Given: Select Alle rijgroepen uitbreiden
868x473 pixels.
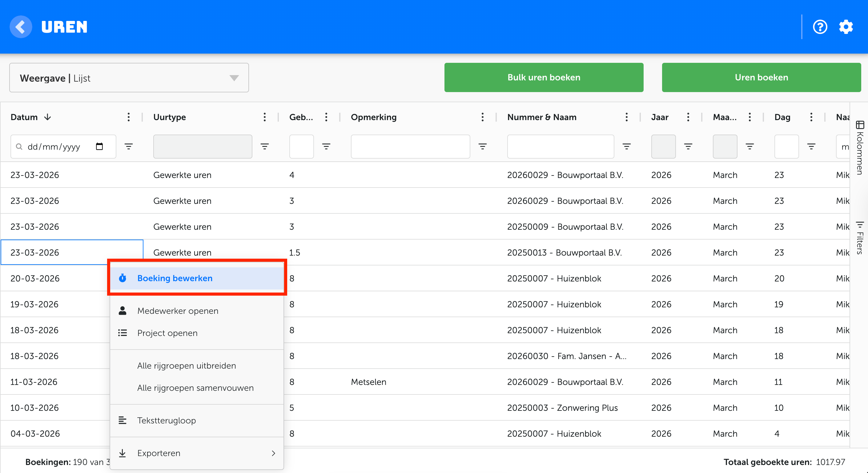Looking at the screenshot, I should pos(197,366).
